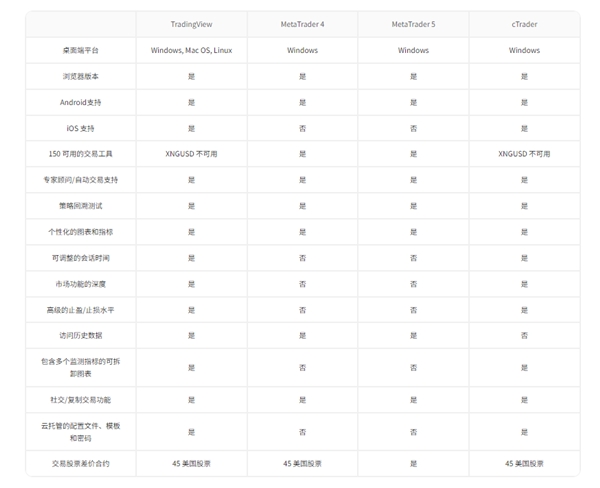Click 否 for 市场功能的深度 under MetaTrader 5
This screenshot has width=600, height=488.
point(413,284)
